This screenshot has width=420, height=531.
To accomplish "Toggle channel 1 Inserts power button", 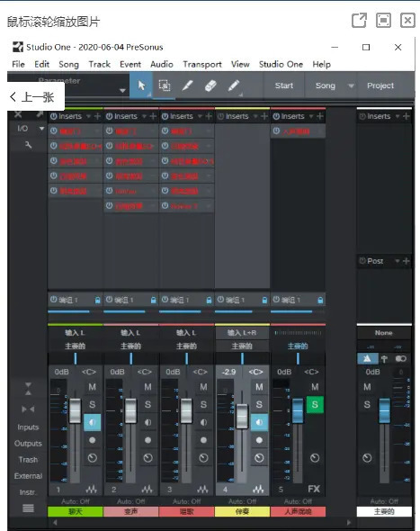I will click(x=53, y=116).
